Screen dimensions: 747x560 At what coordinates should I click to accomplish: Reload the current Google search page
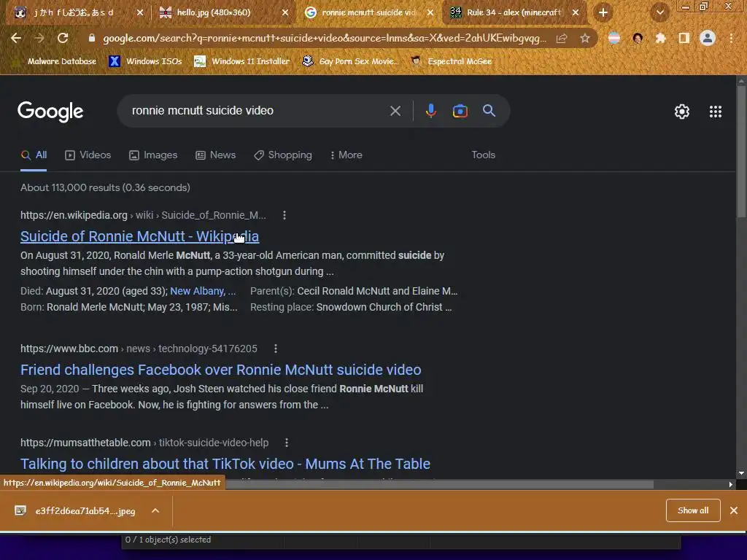(x=63, y=38)
